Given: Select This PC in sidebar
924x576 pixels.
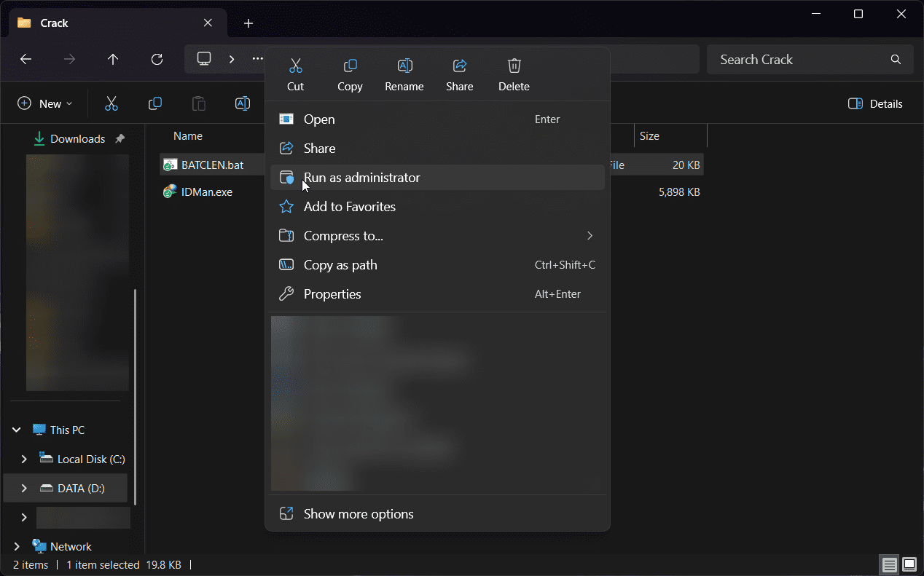Looking at the screenshot, I should 67,430.
